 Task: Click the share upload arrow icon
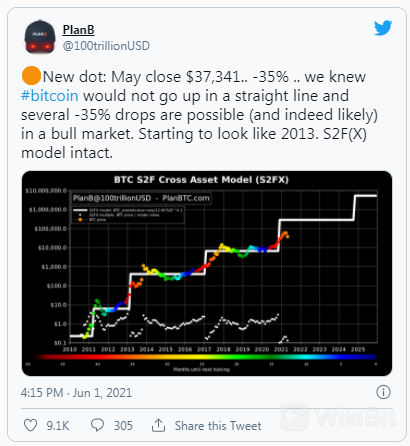[158, 425]
